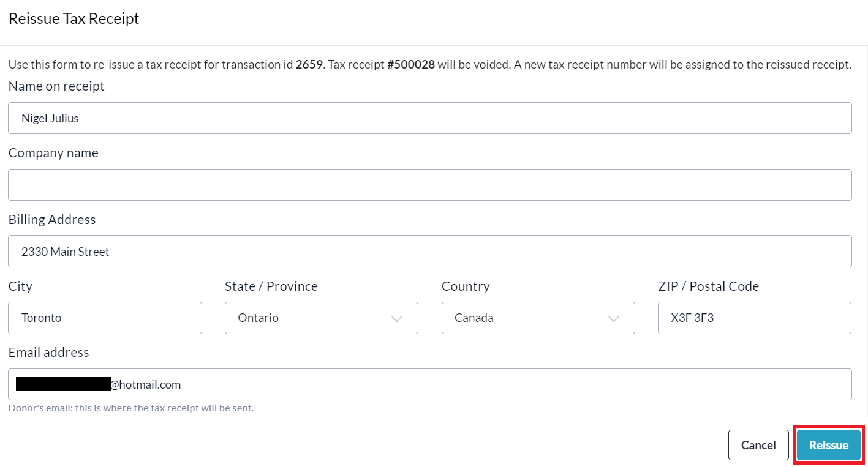Screen dimensions: 868x467
Task: Focus the empty Company name field
Action: (x=429, y=185)
